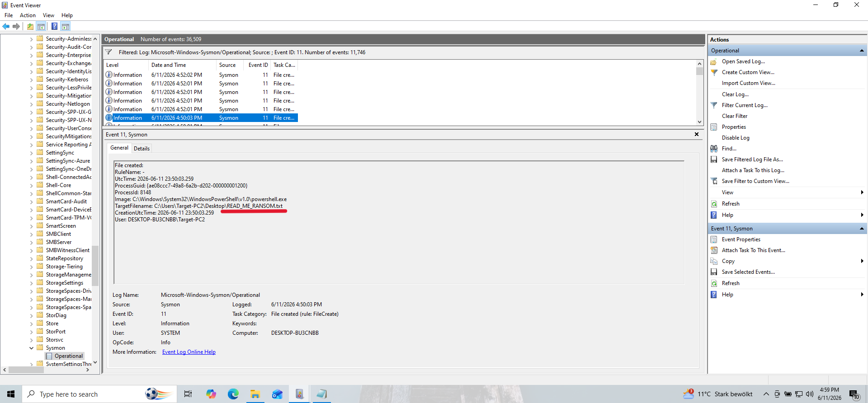Click the Event Log Online Help link

click(189, 352)
